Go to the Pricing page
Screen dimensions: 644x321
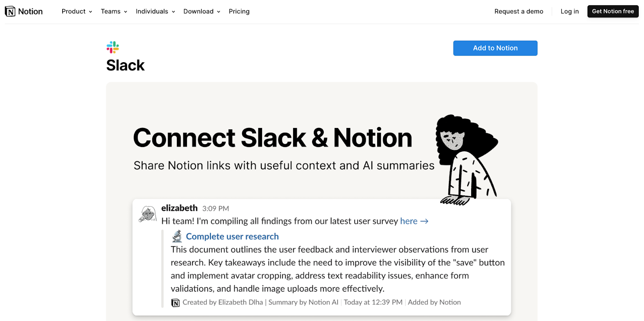click(239, 11)
